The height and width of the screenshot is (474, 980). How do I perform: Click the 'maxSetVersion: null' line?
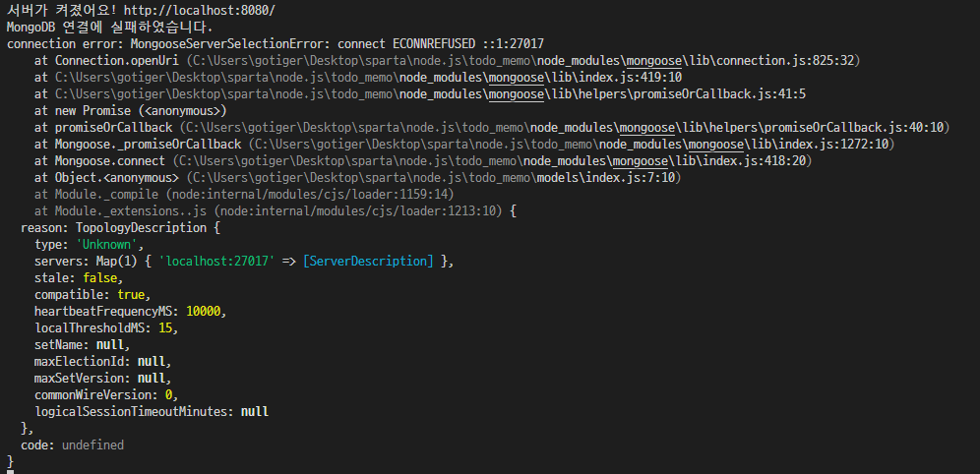pyautogui.click(x=103, y=379)
